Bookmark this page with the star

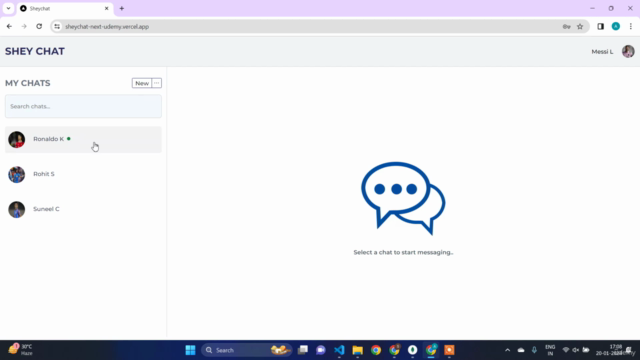pyautogui.click(x=580, y=27)
